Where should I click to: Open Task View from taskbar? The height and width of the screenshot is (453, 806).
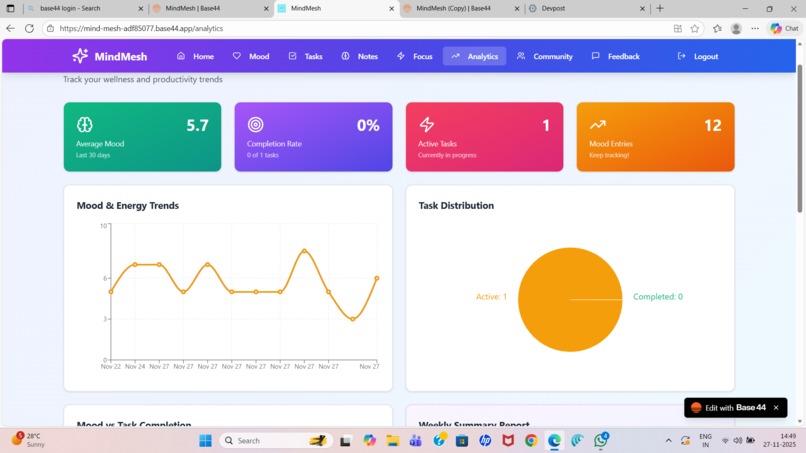(x=345, y=441)
